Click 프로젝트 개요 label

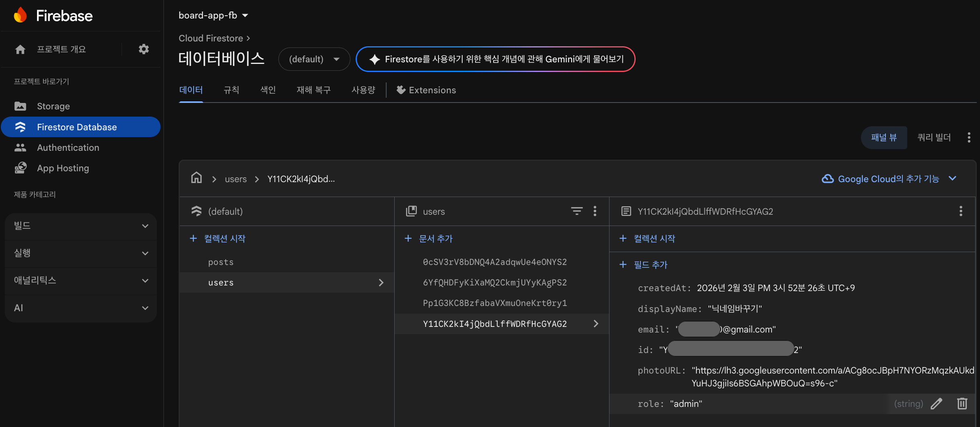(61, 49)
